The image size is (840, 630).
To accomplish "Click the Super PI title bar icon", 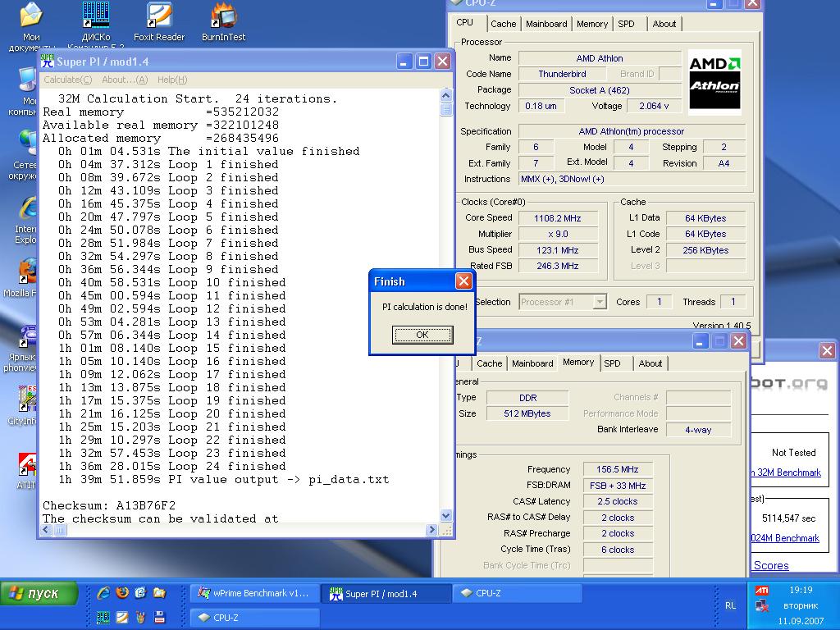I will point(48,61).
